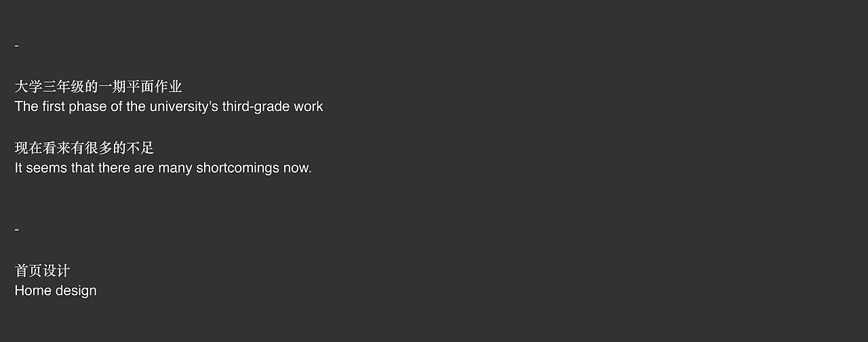Click the word "university's" in the English sentence
868x342 pixels.
coord(184,106)
